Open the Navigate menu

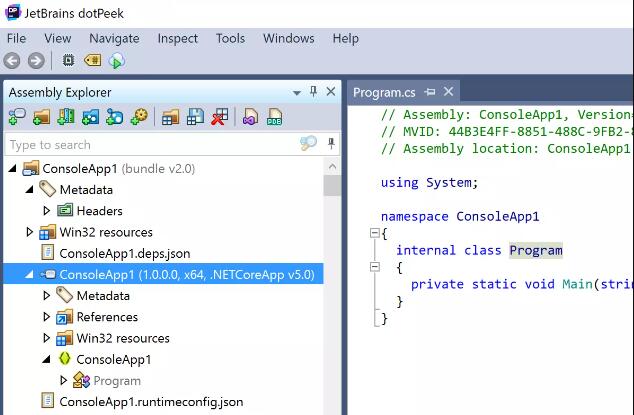[114, 38]
